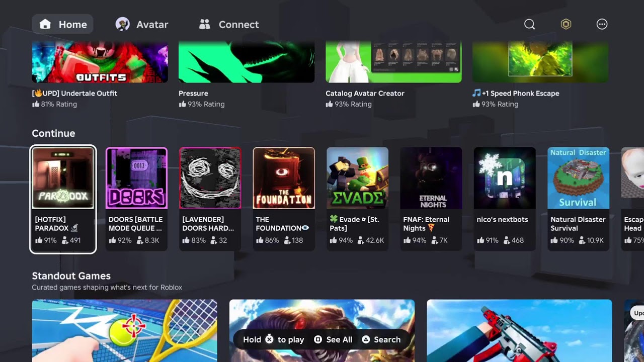Image resolution: width=644 pixels, height=362 pixels.
Task: Open the Undertale Outfit game banner
Action: click(x=100, y=62)
